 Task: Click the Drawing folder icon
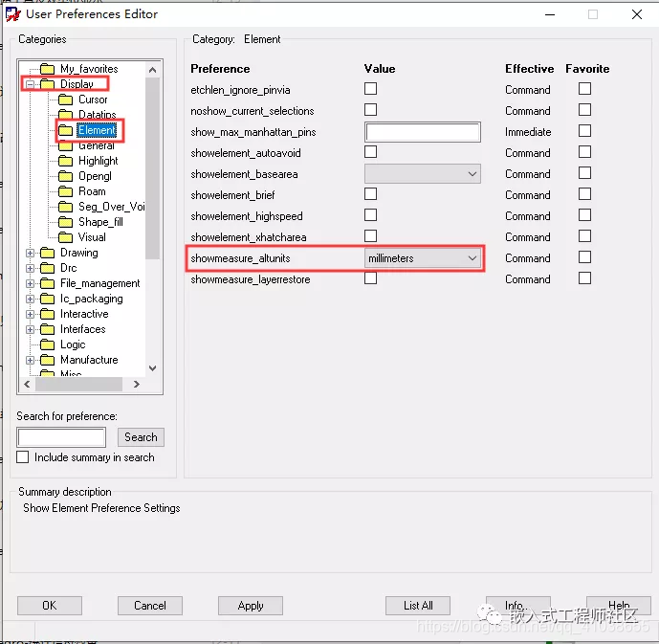point(47,253)
